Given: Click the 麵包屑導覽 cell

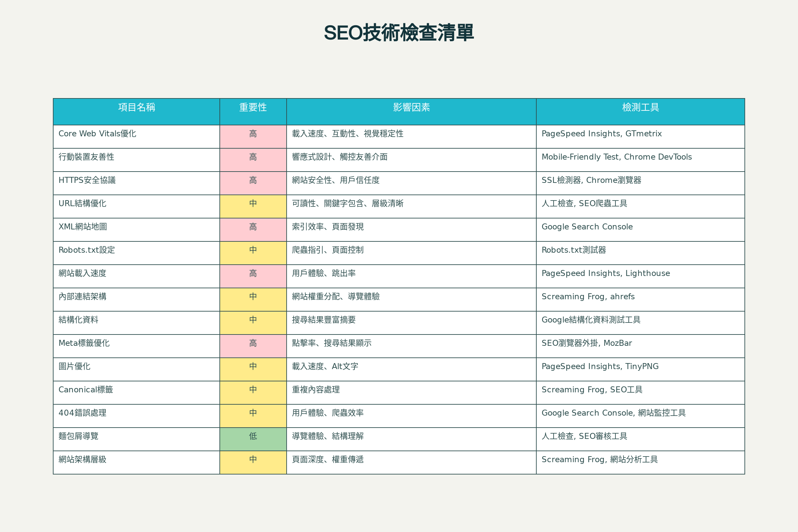Looking at the screenshot, I should 136,439.
